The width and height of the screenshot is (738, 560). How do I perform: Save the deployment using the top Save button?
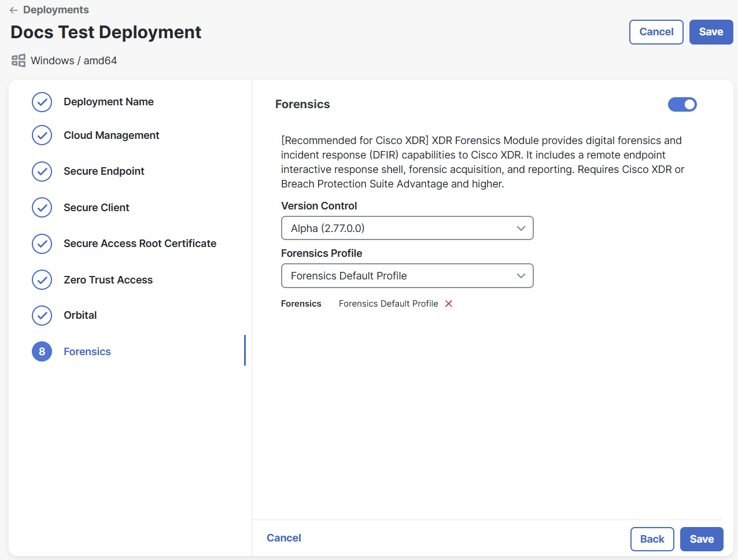point(711,32)
